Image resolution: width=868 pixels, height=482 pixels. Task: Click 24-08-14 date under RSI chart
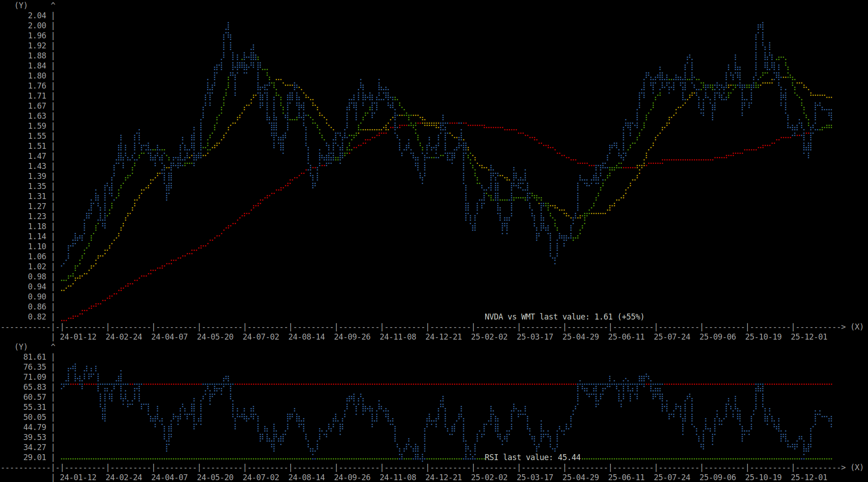[307, 477]
